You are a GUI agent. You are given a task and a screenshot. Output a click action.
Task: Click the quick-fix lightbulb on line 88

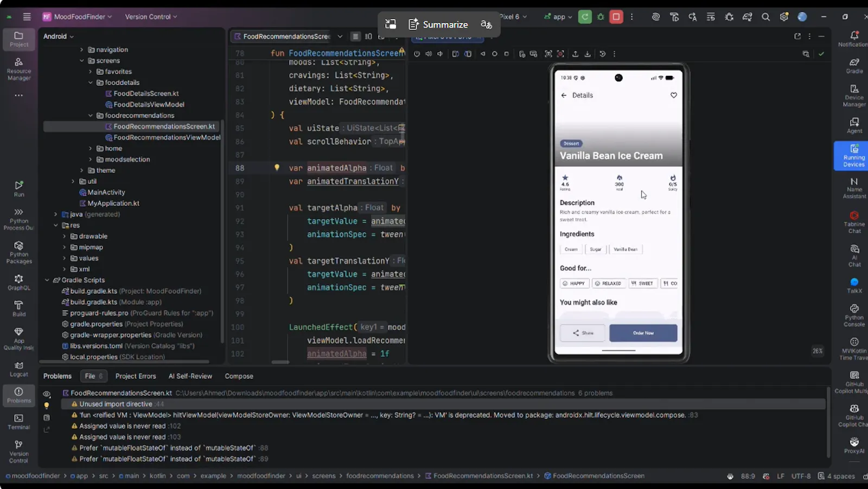pos(277,168)
